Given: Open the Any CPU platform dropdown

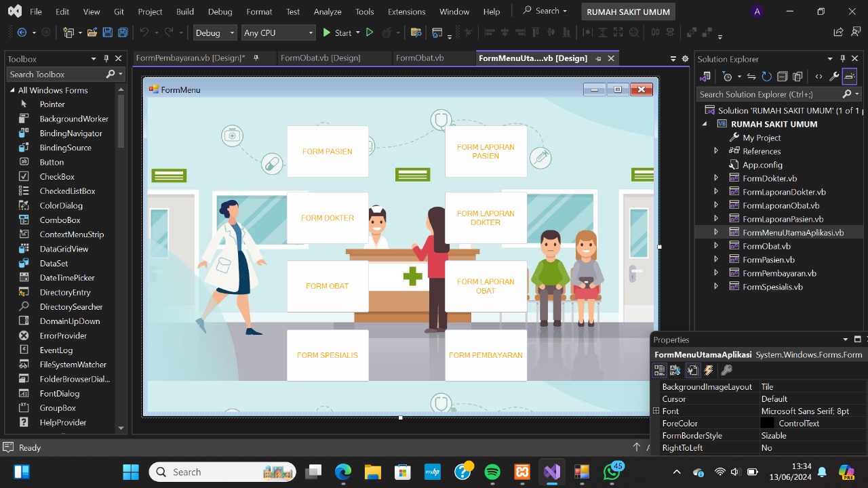Looking at the screenshot, I should point(278,33).
